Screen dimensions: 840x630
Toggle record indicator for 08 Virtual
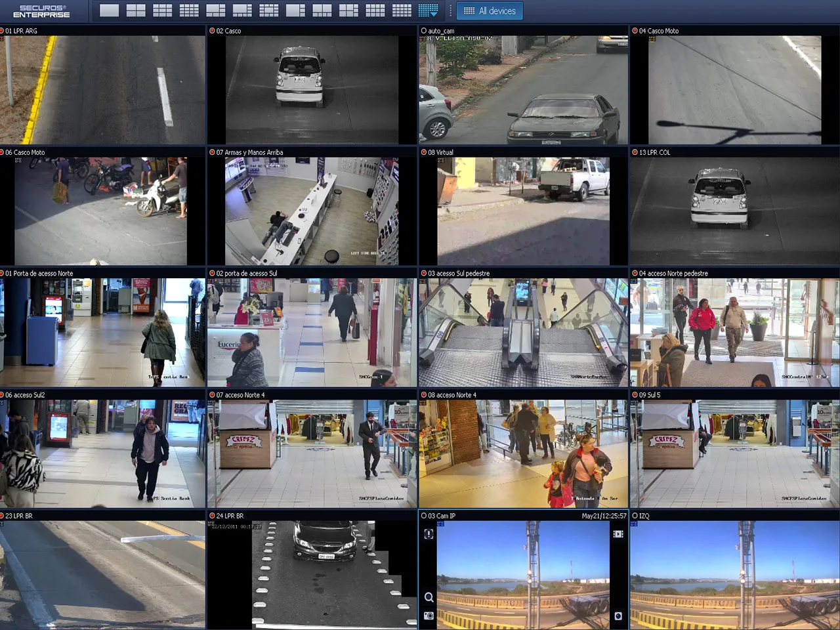(424, 152)
